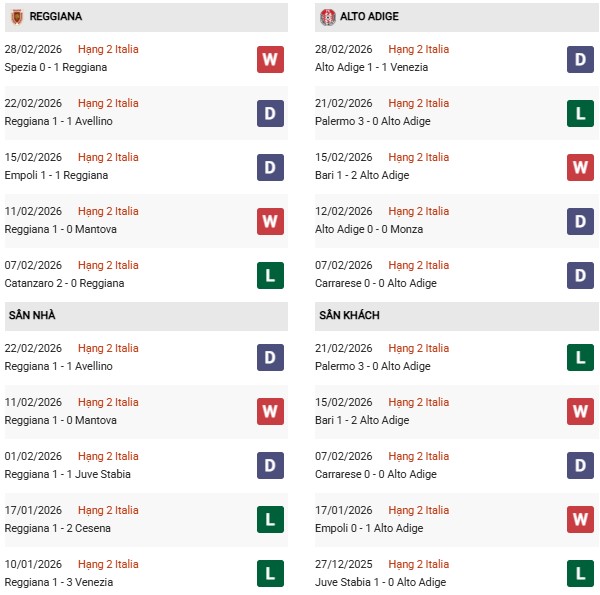Click W badge for Spezia 0 - 1 Reggiana

click(x=270, y=59)
